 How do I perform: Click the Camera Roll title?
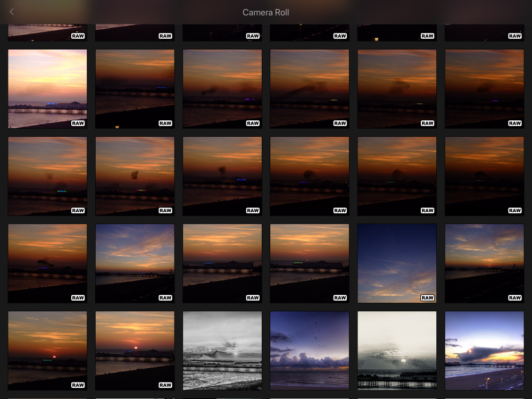pyautogui.click(x=265, y=12)
